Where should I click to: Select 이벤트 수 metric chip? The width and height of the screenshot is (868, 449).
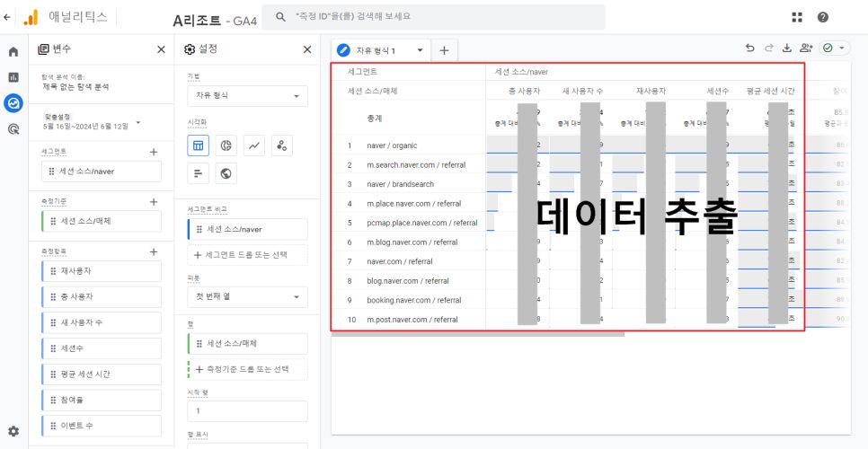tap(102, 426)
